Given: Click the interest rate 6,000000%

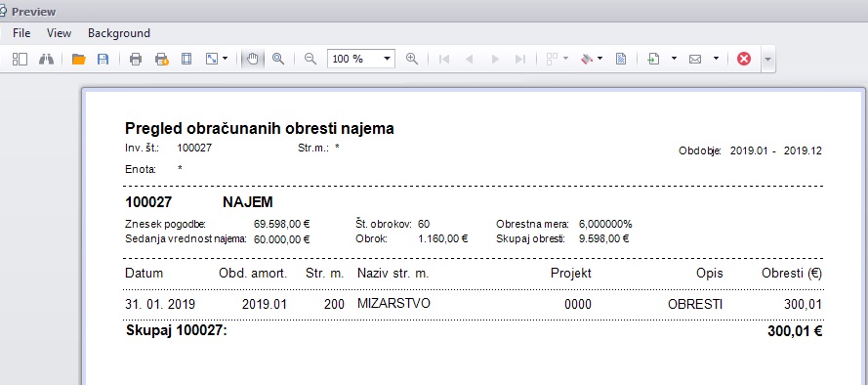Looking at the screenshot, I should 605,225.
